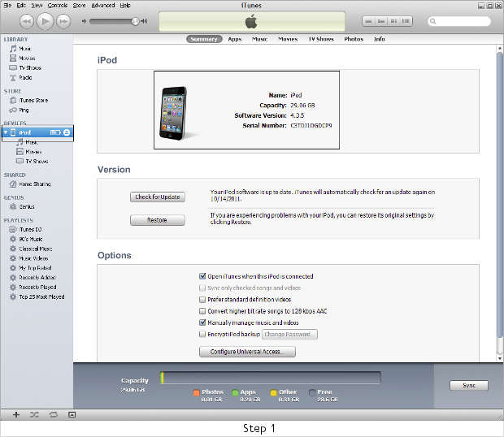Click the Previous track button

tap(26, 21)
